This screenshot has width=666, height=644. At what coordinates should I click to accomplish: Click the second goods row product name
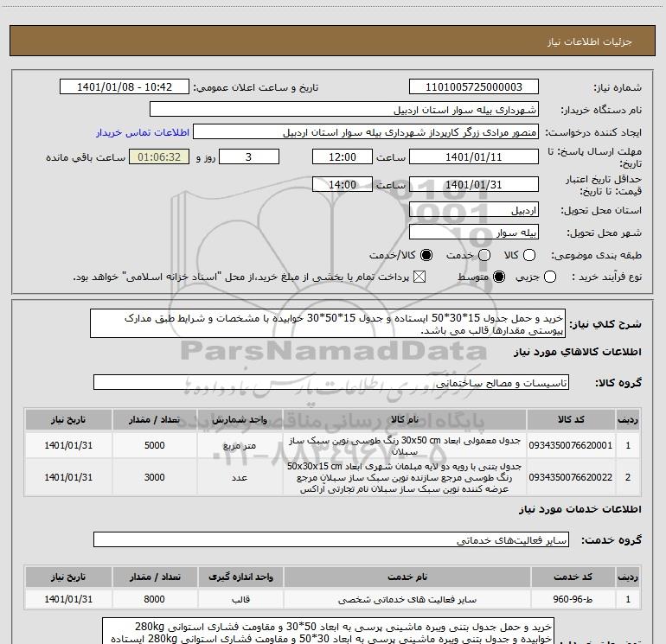[x=405, y=477]
